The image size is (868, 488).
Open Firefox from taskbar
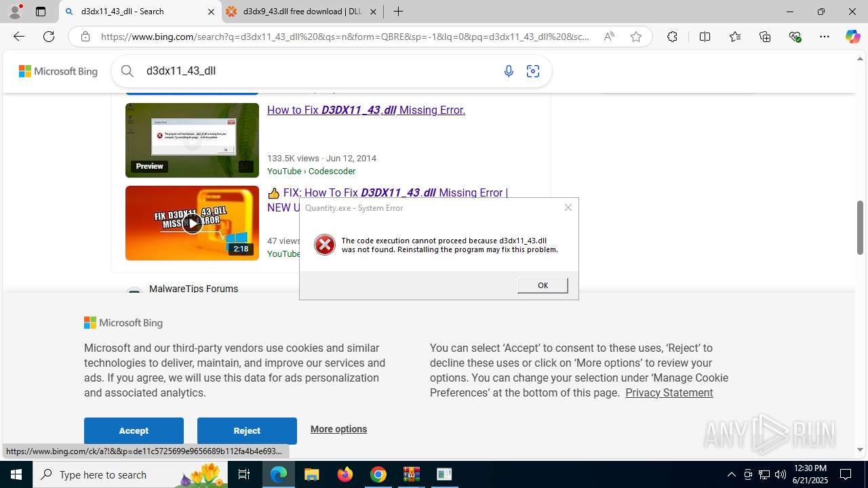pyautogui.click(x=345, y=474)
